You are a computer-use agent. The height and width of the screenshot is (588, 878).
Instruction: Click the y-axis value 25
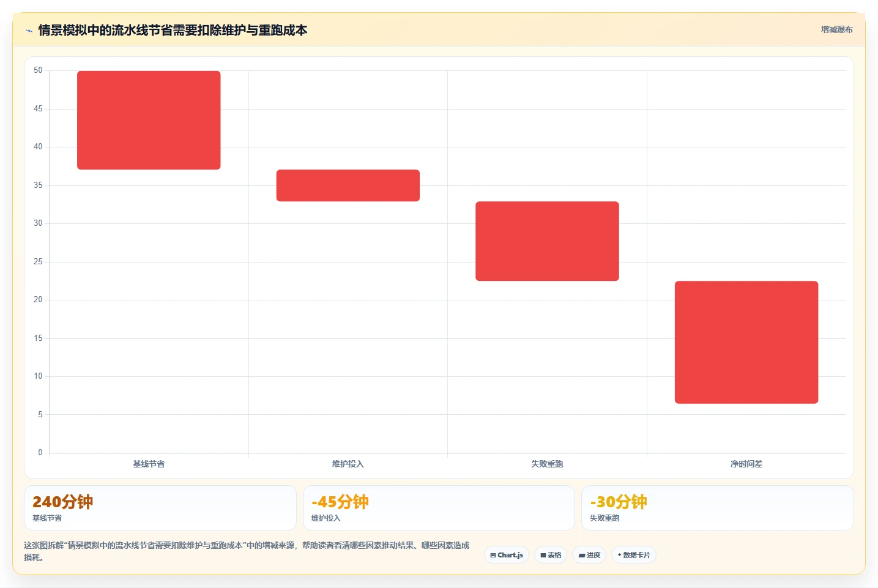click(38, 262)
